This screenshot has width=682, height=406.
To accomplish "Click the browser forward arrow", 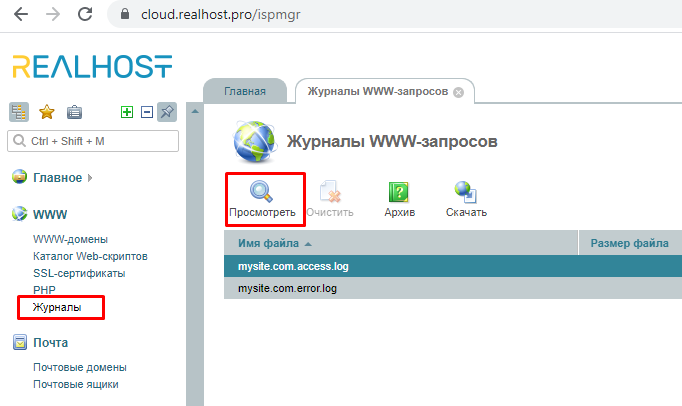I will point(53,14).
